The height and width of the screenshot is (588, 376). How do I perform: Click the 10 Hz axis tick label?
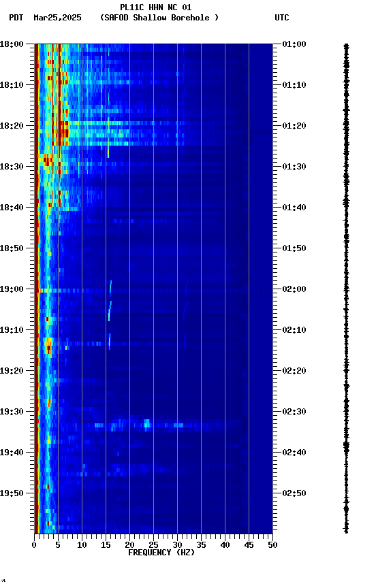tap(82, 545)
